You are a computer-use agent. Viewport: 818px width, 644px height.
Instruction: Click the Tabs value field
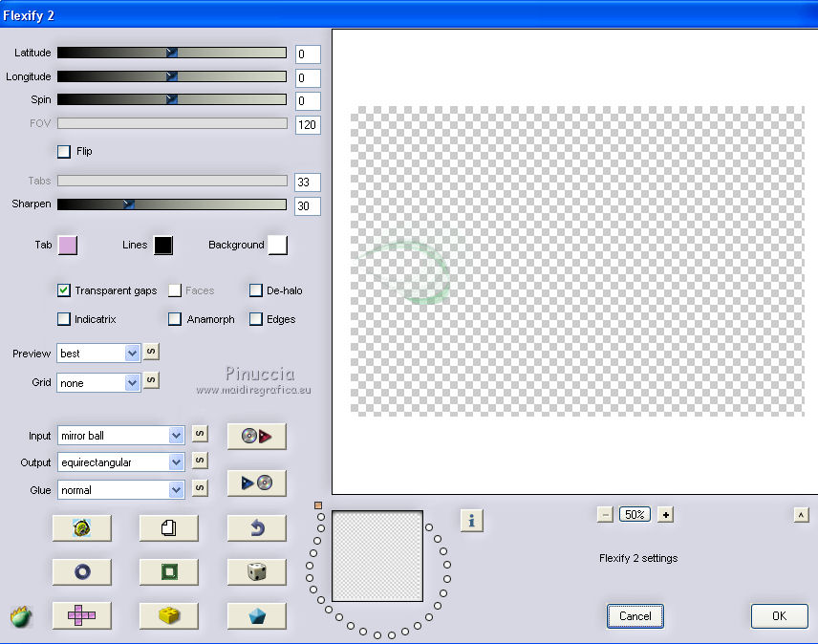(308, 182)
